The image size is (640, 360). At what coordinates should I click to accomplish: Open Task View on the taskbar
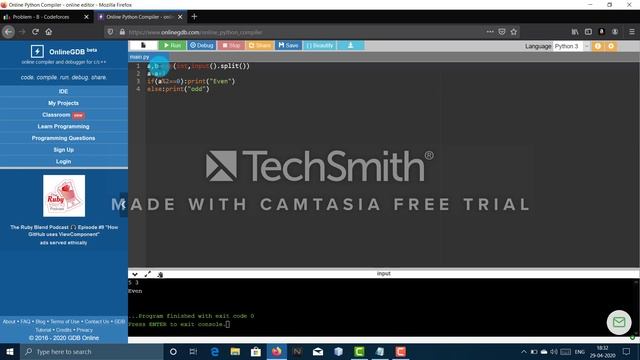click(193, 351)
